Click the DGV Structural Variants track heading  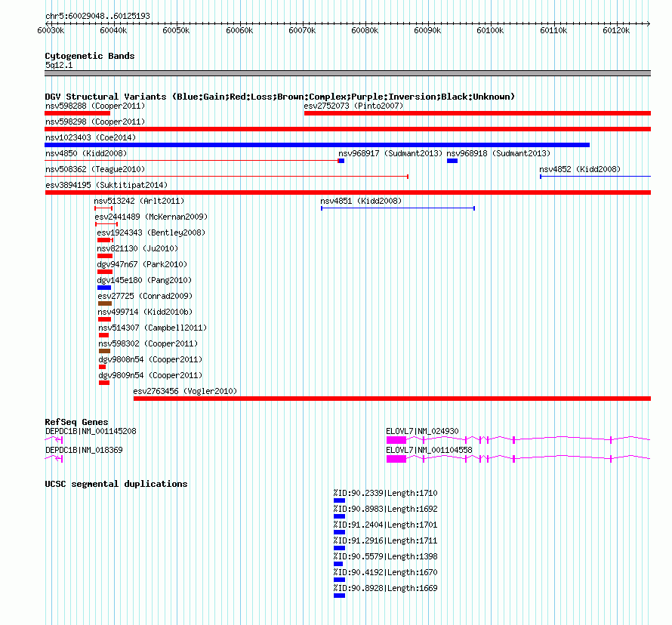pos(280,97)
